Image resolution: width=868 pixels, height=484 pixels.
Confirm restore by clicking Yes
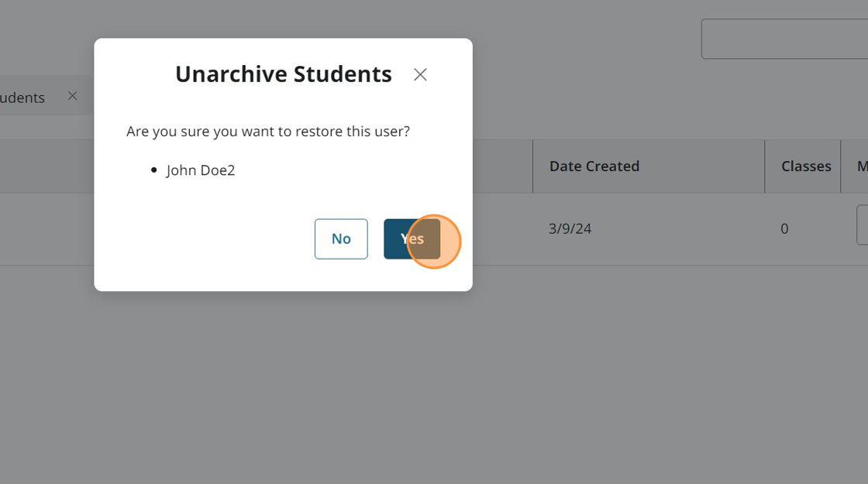[412, 239]
